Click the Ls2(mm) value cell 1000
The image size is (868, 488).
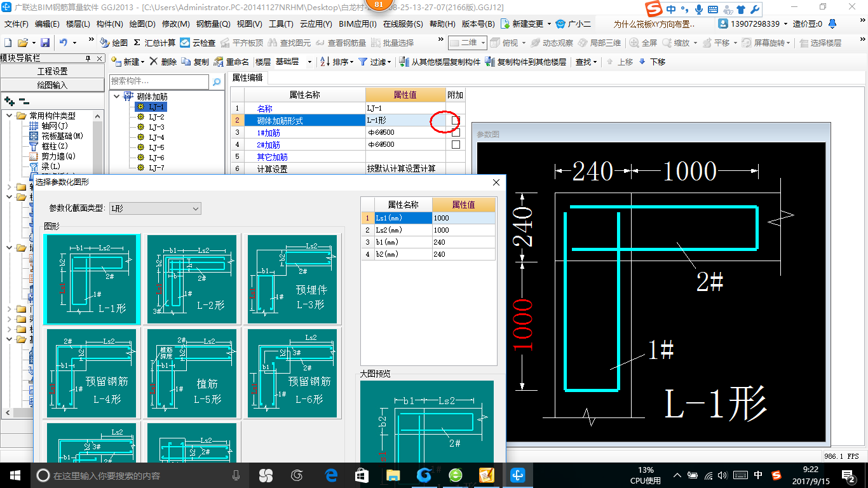point(464,230)
